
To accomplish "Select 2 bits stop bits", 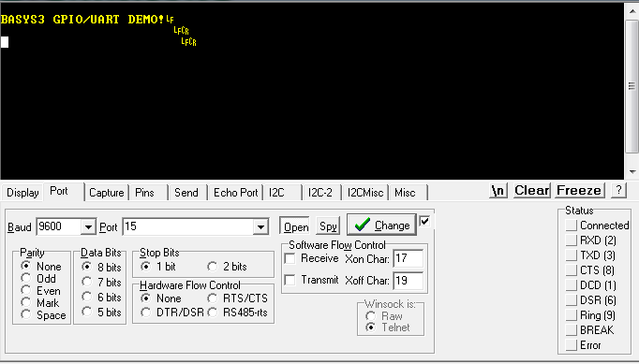I will [227, 267].
